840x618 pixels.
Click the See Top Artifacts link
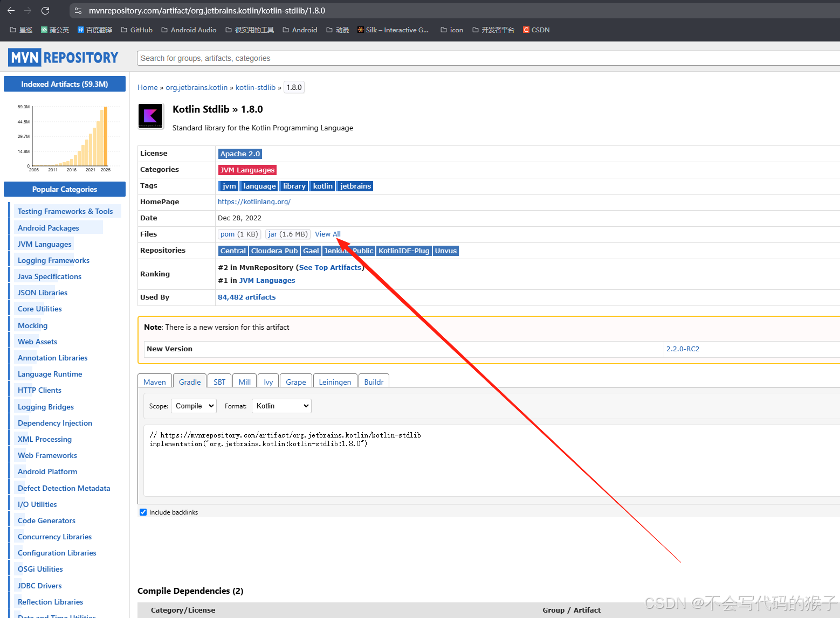point(330,267)
